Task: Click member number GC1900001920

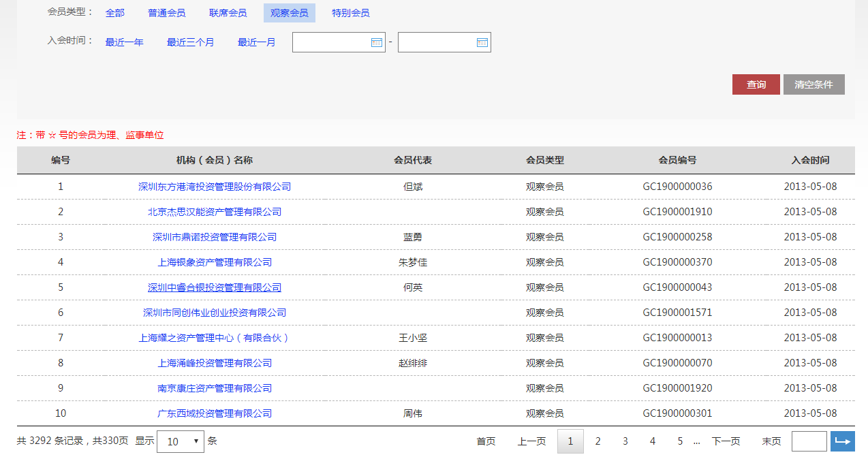Action: (677, 388)
